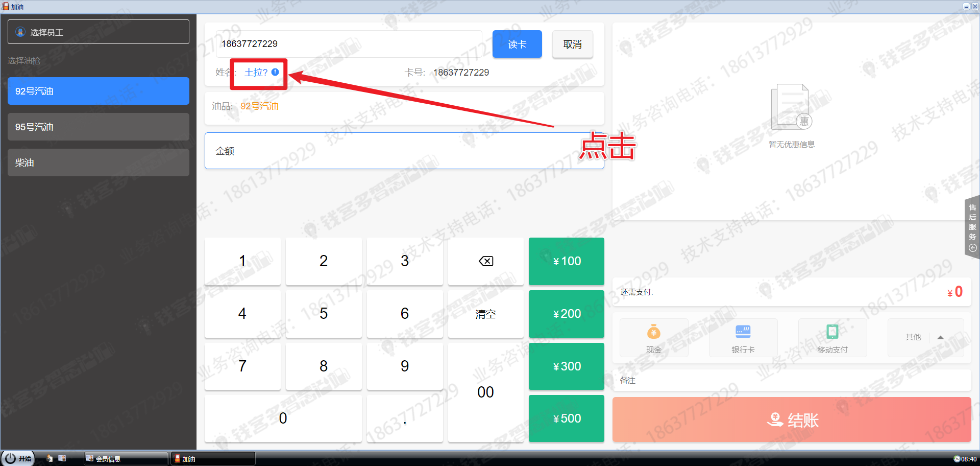Click the Start power icon on taskbar
980x466 pixels.
click(x=11, y=458)
